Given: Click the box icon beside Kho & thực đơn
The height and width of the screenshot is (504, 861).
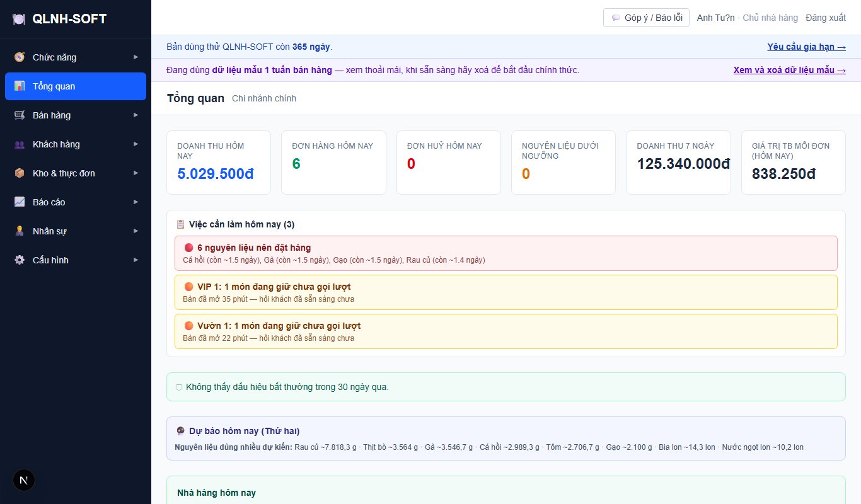Looking at the screenshot, I should click(x=20, y=173).
